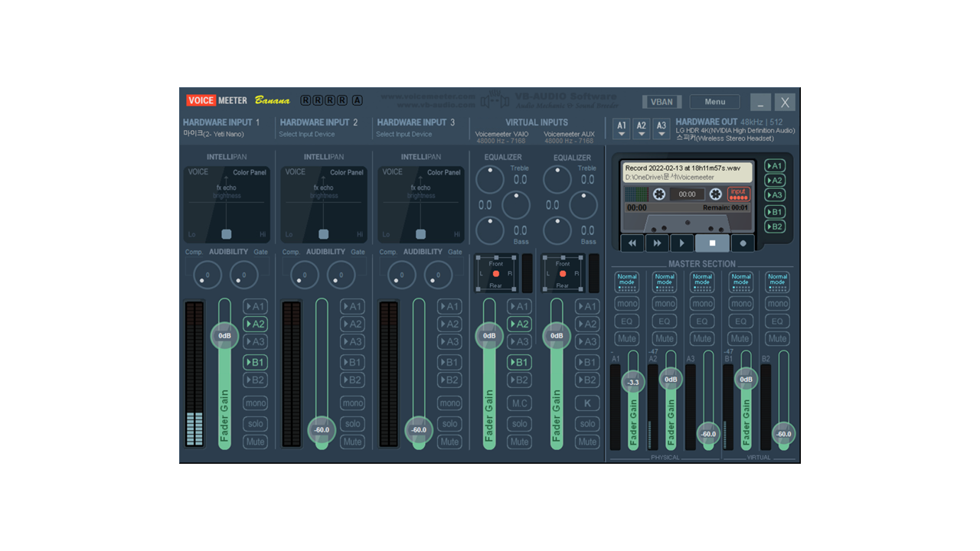Screen dimensions: 980x551
Task: Play the recorded cassette file
Action: pos(681,243)
